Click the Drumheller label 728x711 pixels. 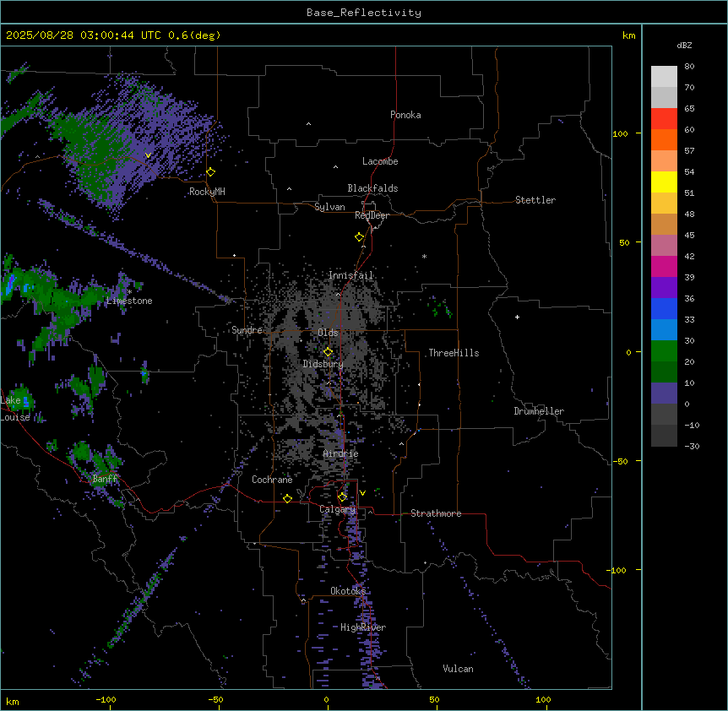[539, 411]
